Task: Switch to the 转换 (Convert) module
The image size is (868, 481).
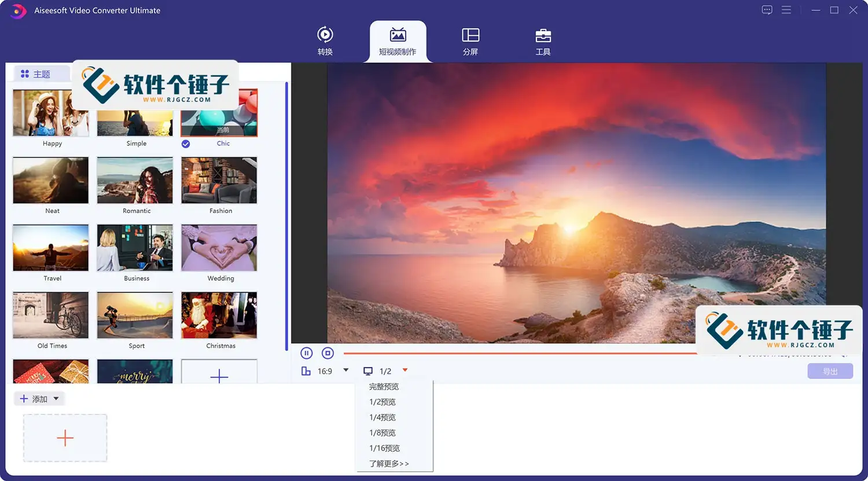Action: [325, 41]
